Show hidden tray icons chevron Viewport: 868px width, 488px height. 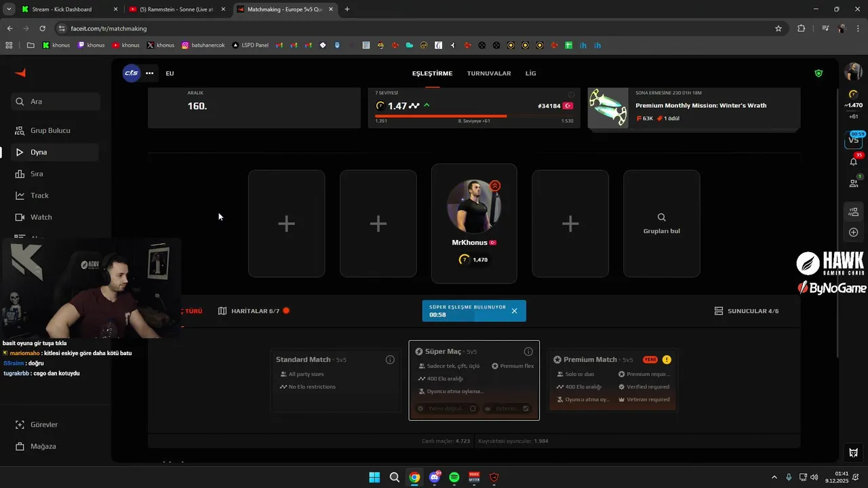pos(774,477)
